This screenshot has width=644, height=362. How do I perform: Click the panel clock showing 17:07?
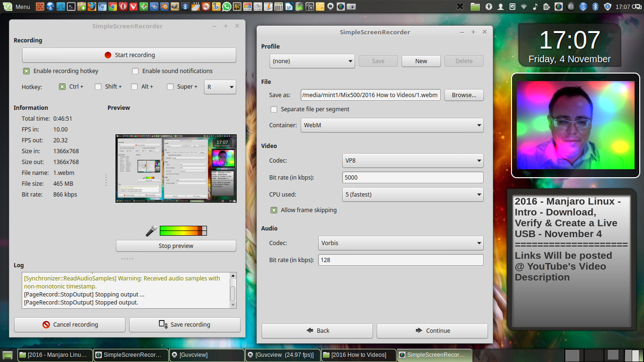(x=622, y=7)
